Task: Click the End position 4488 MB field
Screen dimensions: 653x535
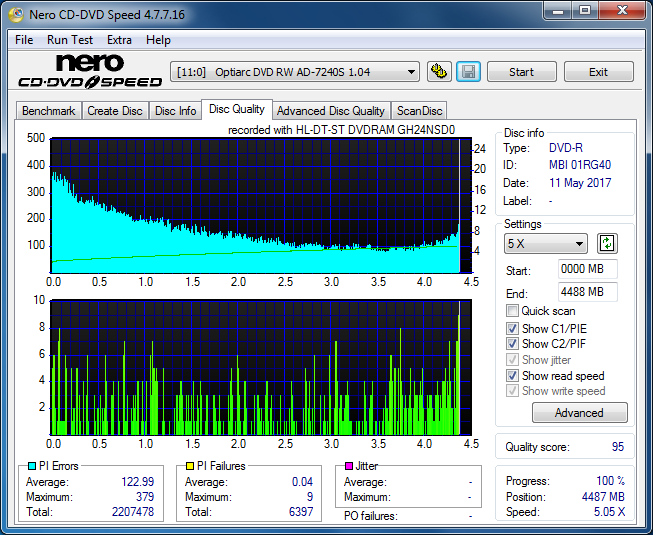Action: click(588, 292)
